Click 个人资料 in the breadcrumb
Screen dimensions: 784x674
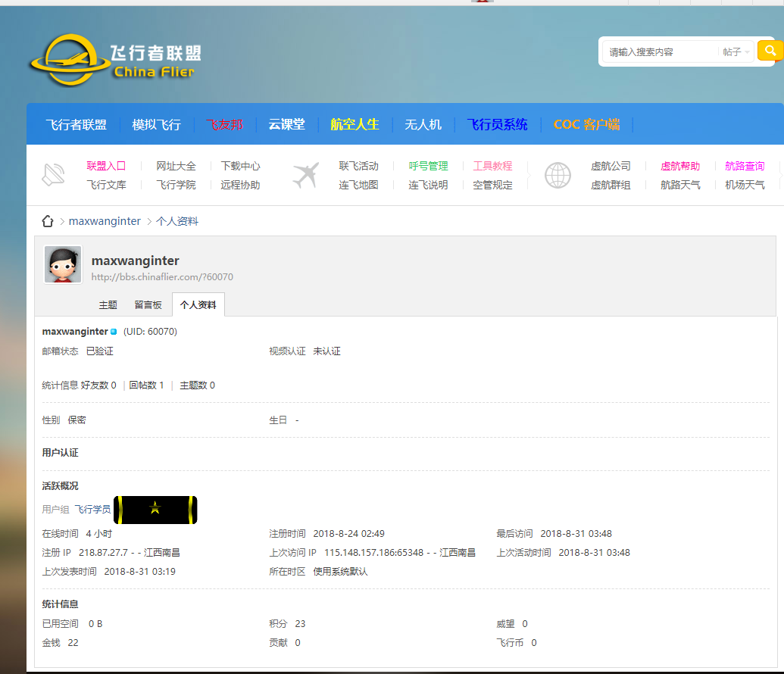[177, 221]
